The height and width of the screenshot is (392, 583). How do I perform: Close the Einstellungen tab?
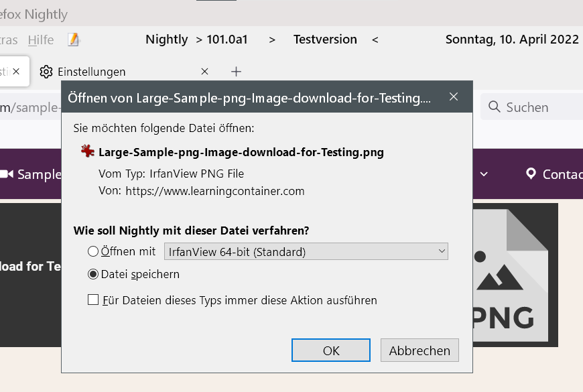[x=205, y=72]
